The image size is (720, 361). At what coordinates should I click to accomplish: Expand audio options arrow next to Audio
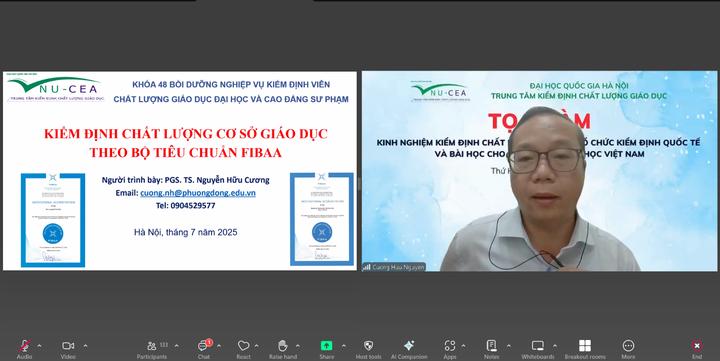tap(39, 345)
